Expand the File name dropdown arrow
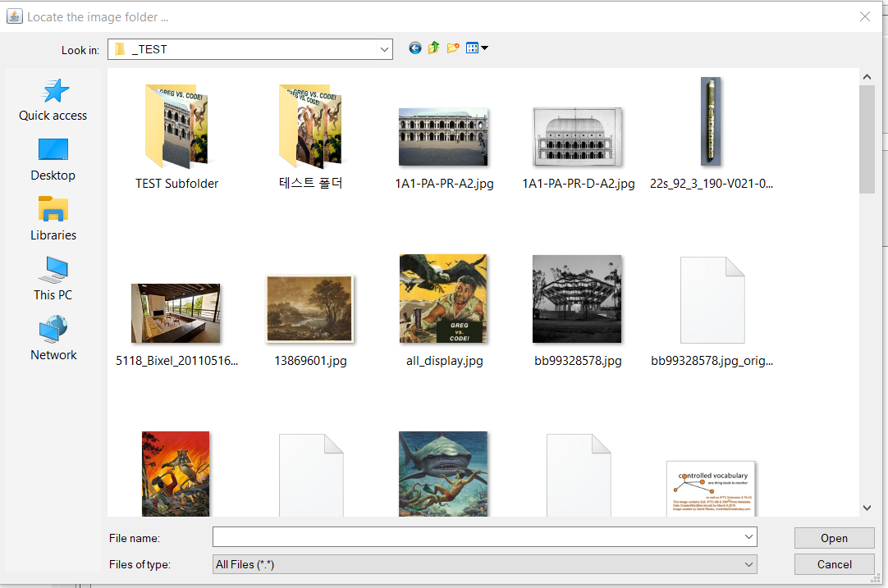The width and height of the screenshot is (888, 588). pos(748,537)
